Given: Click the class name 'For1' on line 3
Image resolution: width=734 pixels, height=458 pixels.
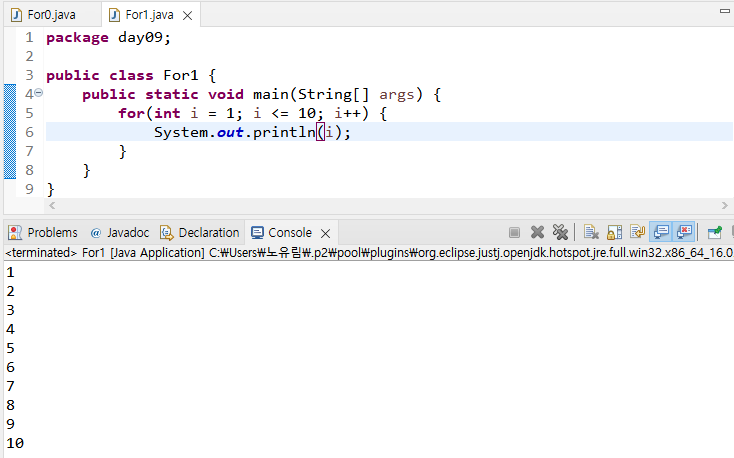Looking at the screenshot, I should pos(181,75).
